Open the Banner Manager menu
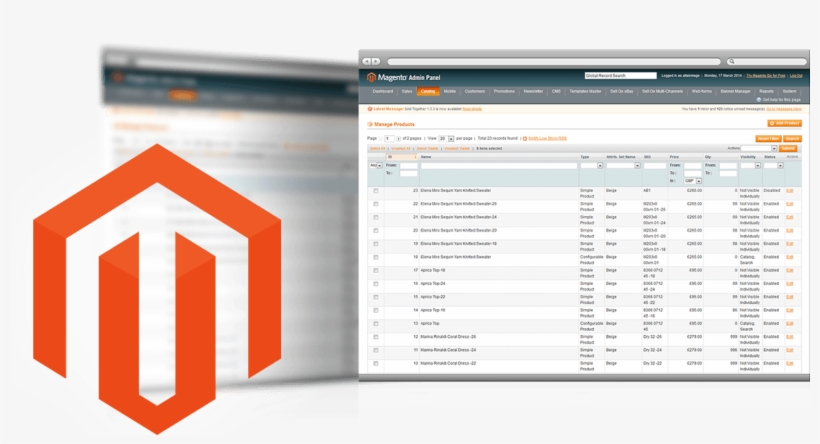This screenshot has width=820, height=444. [x=735, y=92]
